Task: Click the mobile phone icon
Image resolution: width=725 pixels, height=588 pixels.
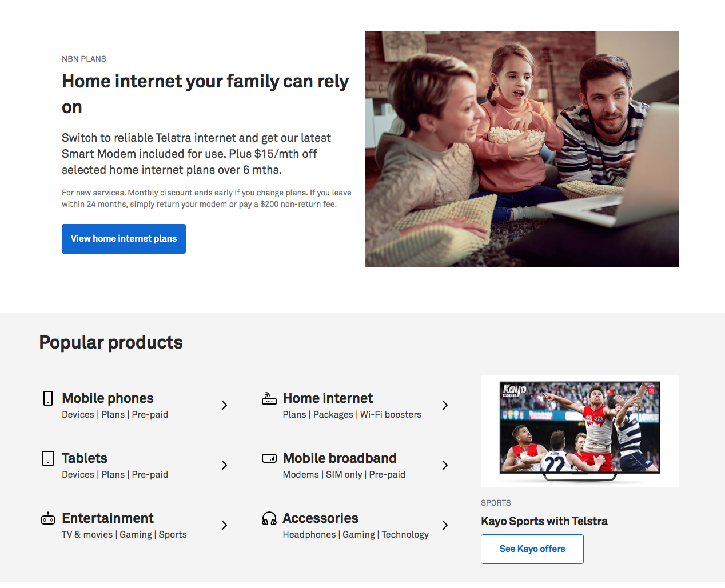Action: (x=48, y=398)
